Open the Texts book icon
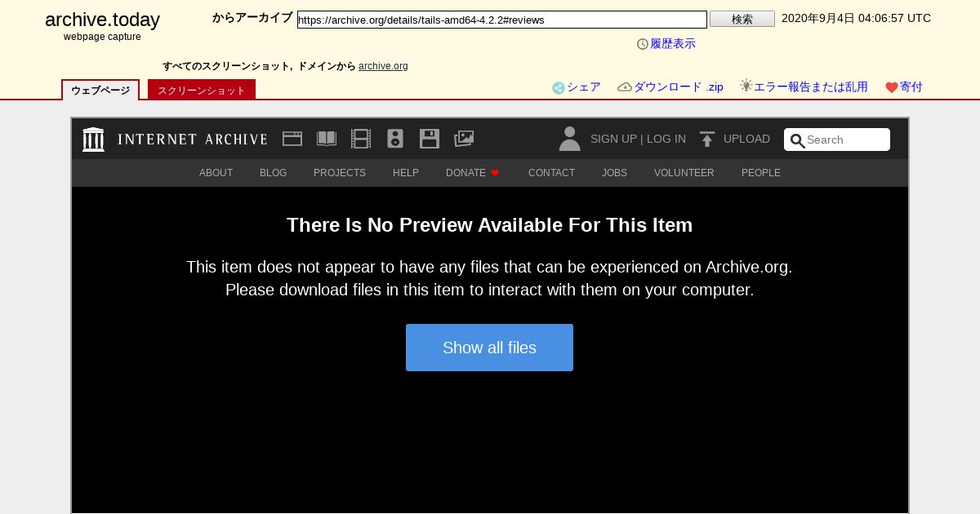This screenshot has height=514, width=980. [x=327, y=139]
